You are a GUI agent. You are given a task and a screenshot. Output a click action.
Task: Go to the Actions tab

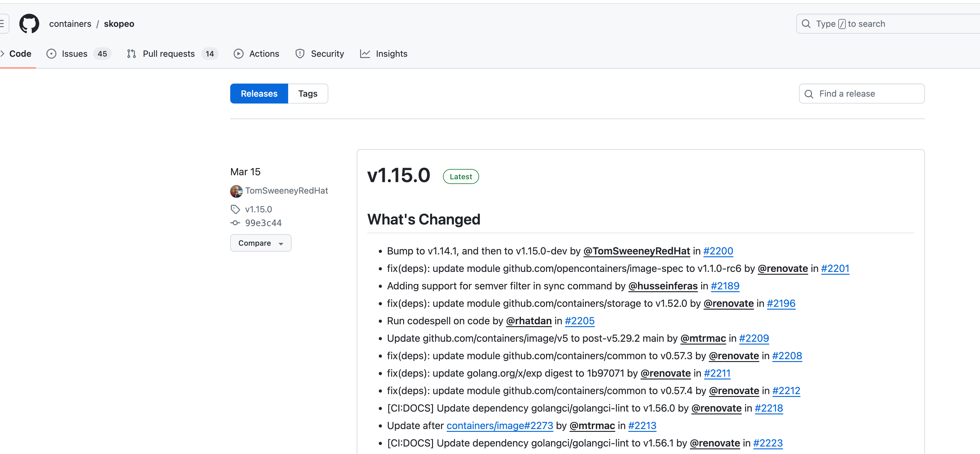(256, 54)
